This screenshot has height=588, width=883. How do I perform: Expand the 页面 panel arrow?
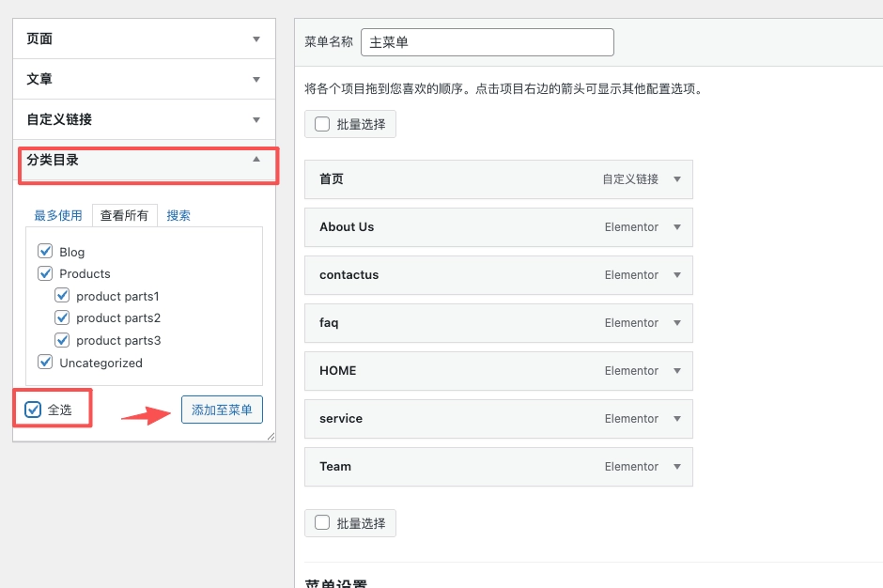coord(256,39)
